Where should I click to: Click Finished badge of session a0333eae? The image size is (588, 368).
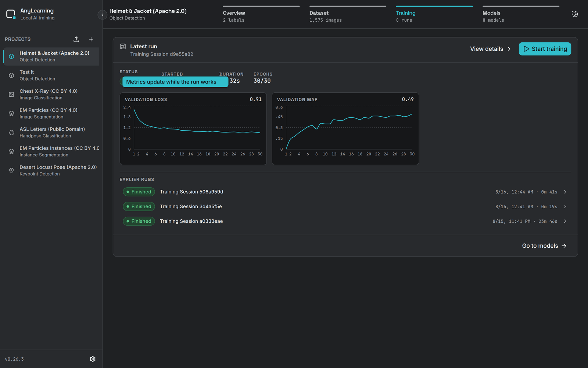pyautogui.click(x=139, y=221)
